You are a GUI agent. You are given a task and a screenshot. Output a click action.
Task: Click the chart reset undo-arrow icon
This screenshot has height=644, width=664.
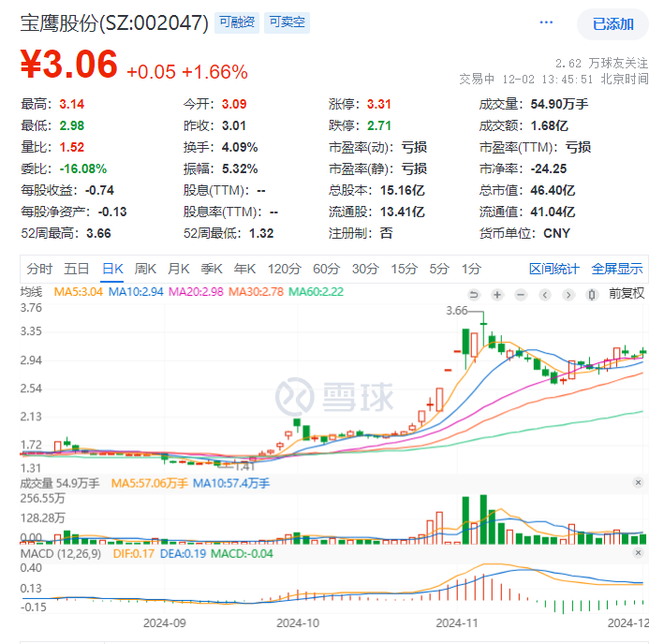pyautogui.click(x=474, y=295)
